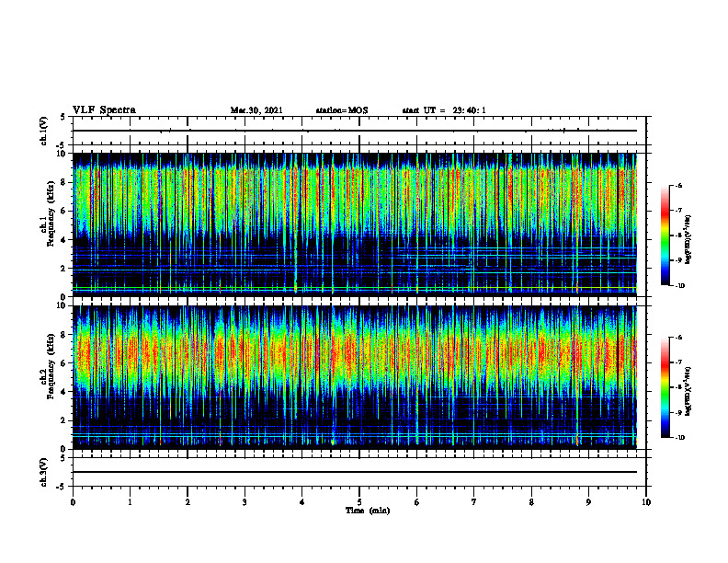The image size is (728, 563).
Task: Click time-axis tick label "7"
Action: click(474, 502)
